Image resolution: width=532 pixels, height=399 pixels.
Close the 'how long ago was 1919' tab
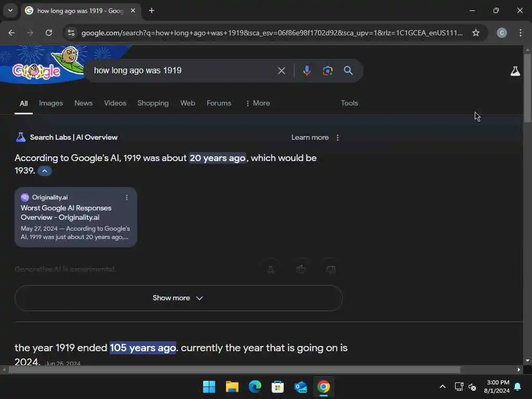click(x=133, y=10)
